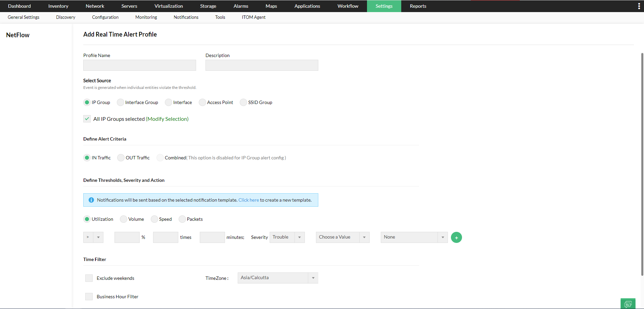This screenshot has width=644, height=309.
Task: Click the Modify Selection link
Action: tap(167, 119)
